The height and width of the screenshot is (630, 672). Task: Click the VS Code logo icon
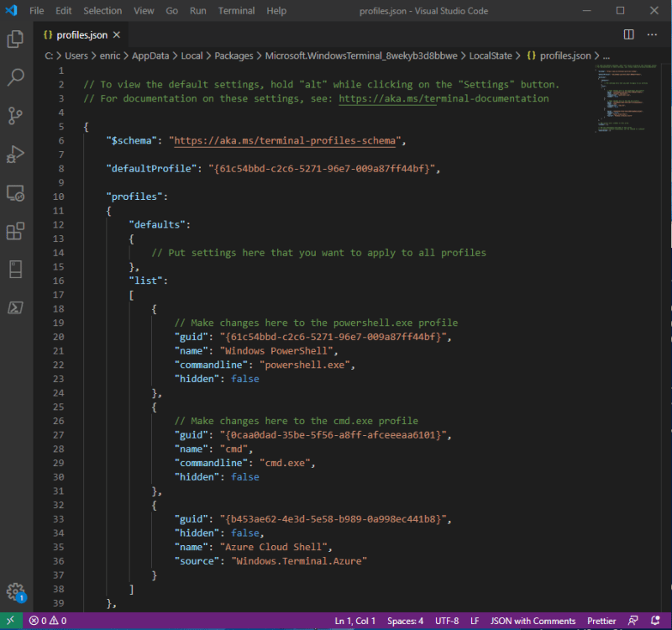[11, 10]
